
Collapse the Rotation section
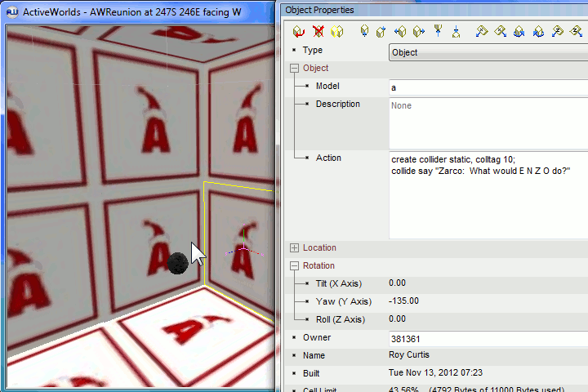pos(295,266)
